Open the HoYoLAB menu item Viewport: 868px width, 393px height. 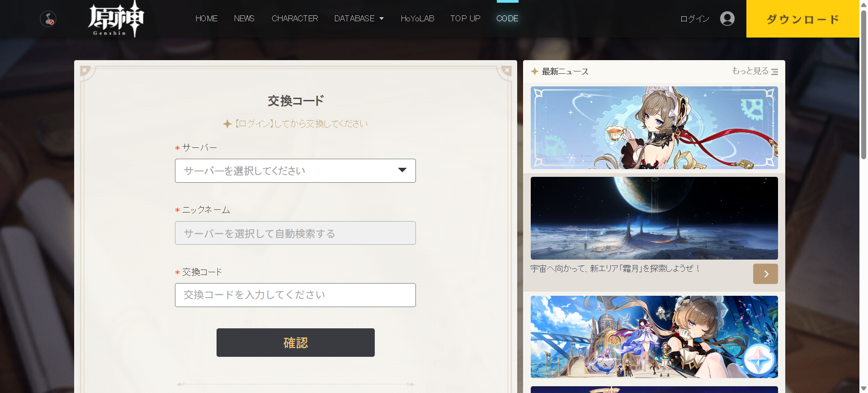(417, 19)
